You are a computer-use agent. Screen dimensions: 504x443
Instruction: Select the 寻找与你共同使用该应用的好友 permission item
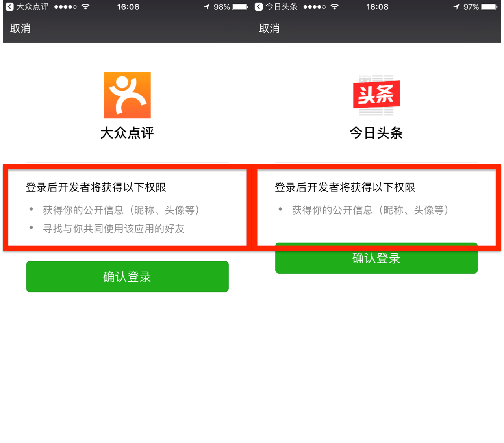(113, 228)
